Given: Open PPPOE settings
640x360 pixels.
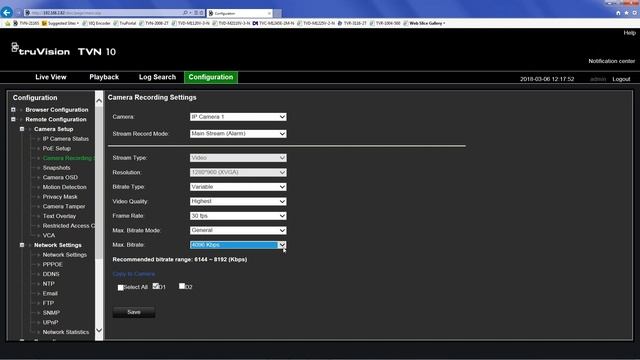Looking at the screenshot, I should pyautogui.click(x=53, y=264).
